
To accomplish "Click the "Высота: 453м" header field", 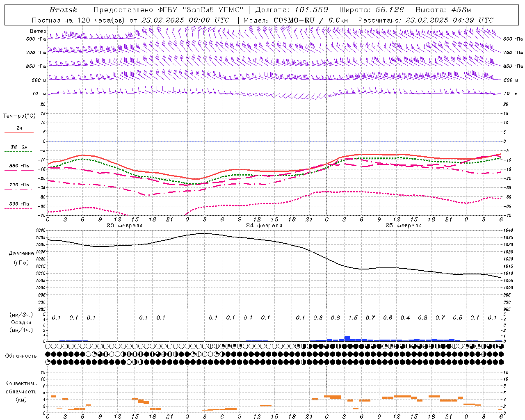I will click(443, 10).
